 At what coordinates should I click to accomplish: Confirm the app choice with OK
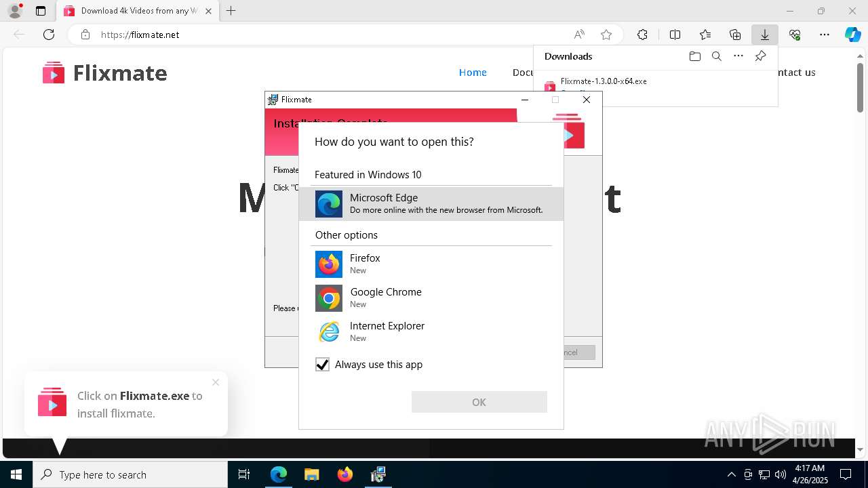[x=479, y=402]
